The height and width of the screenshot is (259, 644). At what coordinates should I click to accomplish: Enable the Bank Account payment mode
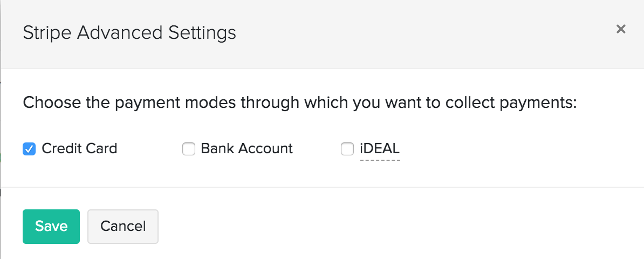click(188, 148)
